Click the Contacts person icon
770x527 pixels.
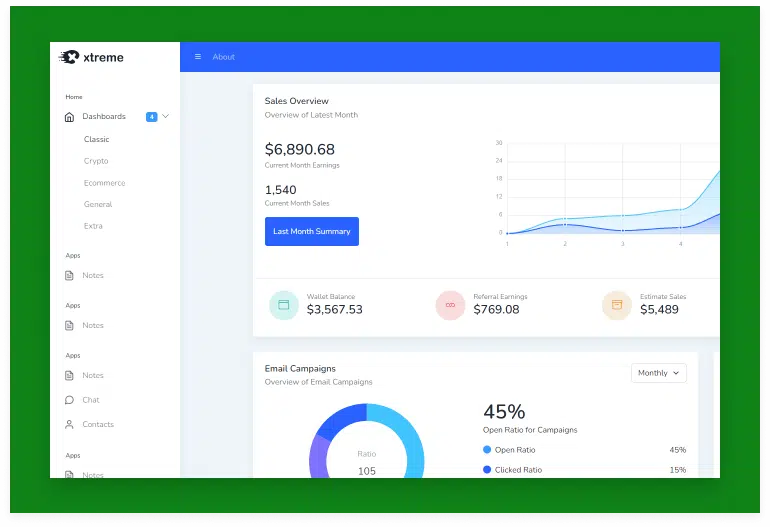click(69, 424)
